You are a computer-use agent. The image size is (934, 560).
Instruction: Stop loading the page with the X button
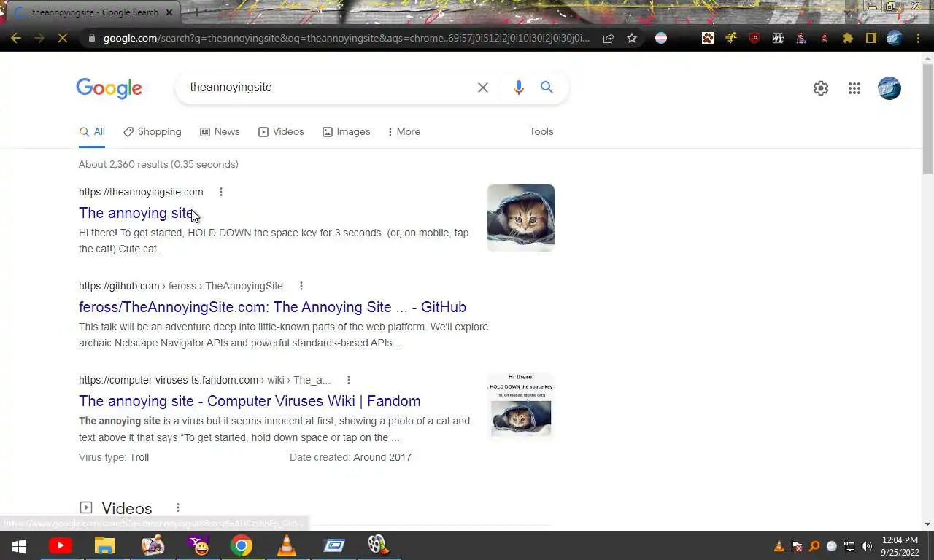point(63,38)
